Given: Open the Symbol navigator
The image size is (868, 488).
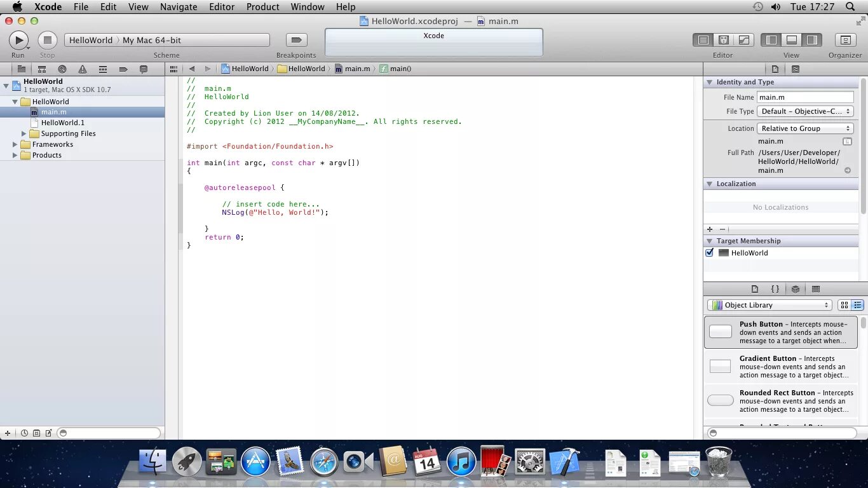Looking at the screenshot, I should tap(42, 69).
